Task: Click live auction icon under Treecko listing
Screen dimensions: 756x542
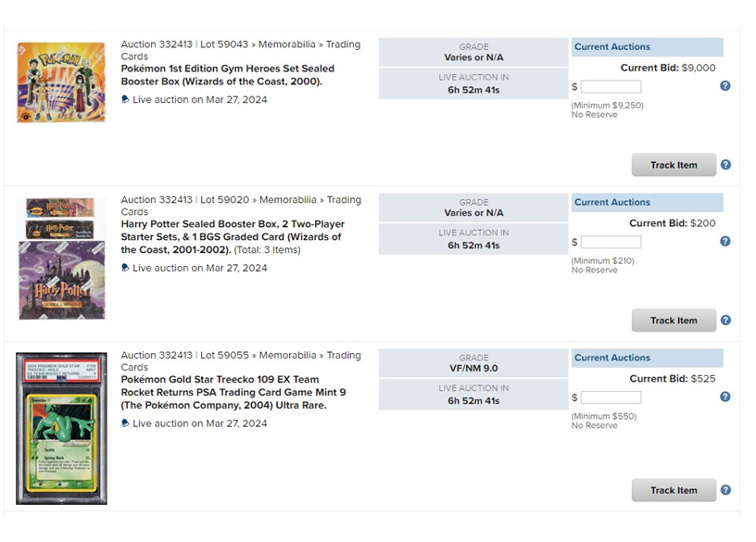Action: pos(125,422)
